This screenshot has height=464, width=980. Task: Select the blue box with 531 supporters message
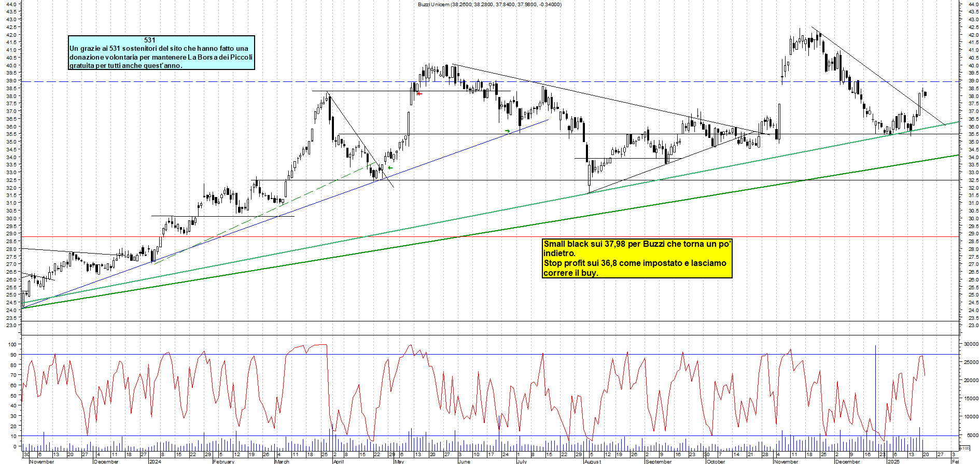pos(161,52)
